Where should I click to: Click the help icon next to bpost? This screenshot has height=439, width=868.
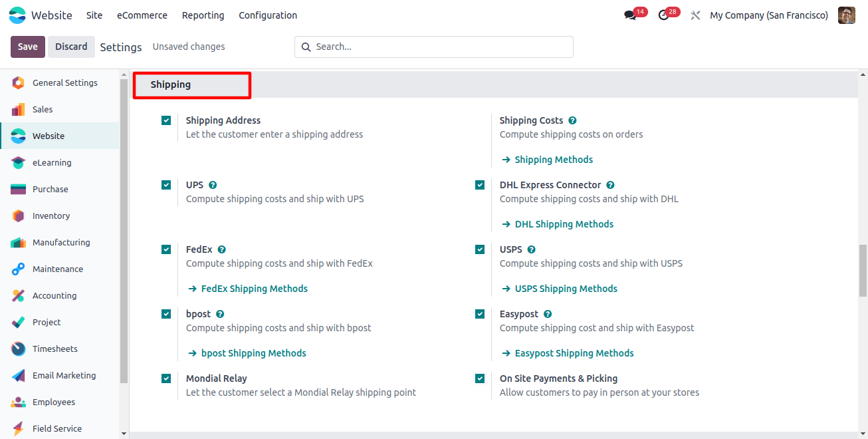coord(220,314)
